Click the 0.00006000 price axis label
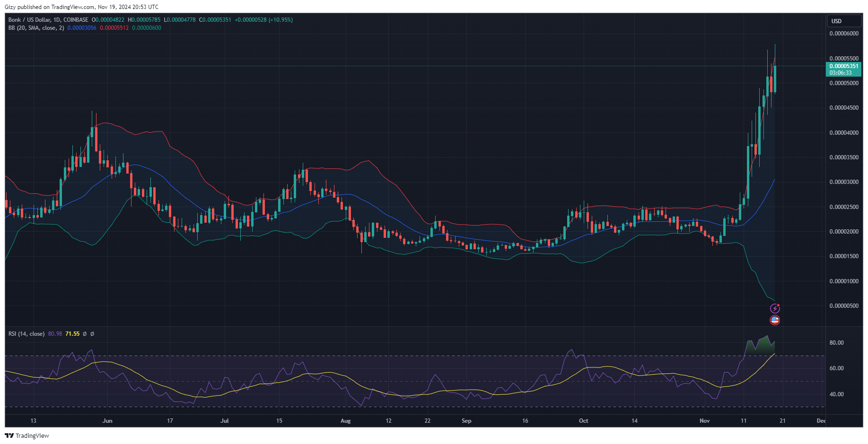This screenshot has width=868, height=444. coord(844,34)
